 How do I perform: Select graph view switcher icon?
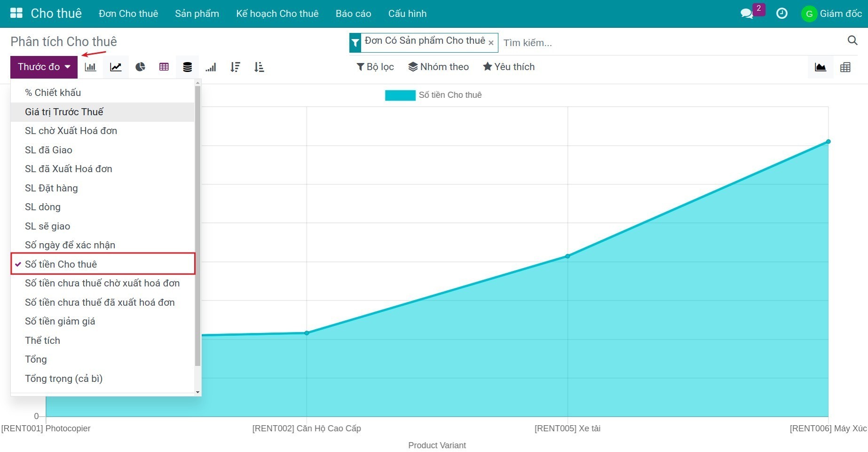pos(821,67)
